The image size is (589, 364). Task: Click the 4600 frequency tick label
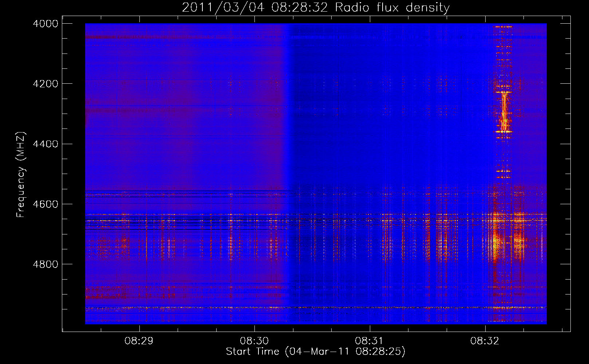pyautogui.click(x=46, y=204)
